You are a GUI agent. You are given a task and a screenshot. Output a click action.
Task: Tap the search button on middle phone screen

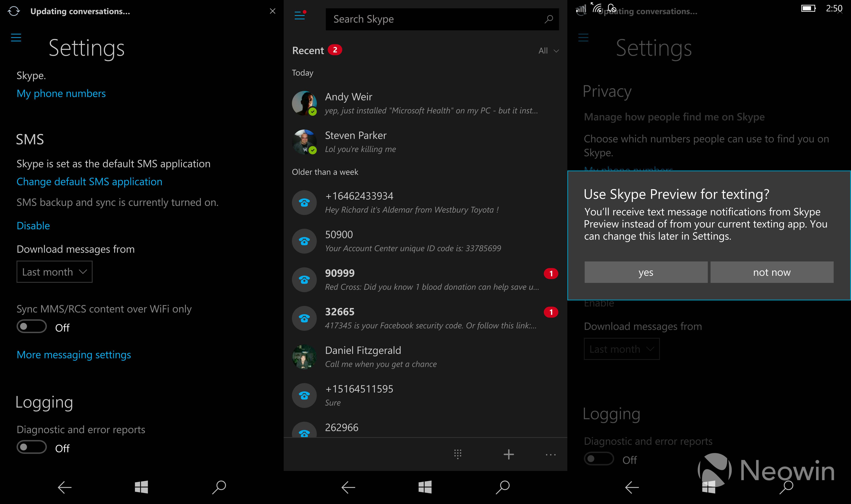tap(503, 487)
